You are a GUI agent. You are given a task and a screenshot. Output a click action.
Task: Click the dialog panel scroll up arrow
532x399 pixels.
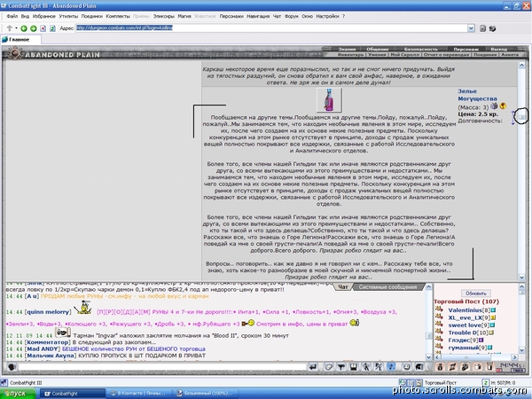click(x=521, y=65)
